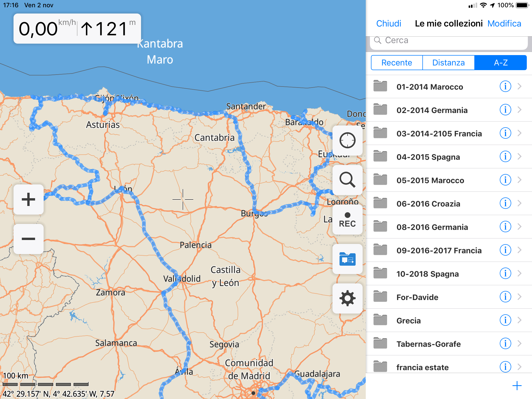Show info for 04-2015 Spagna collection
532x399 pixels.
[505, 157]
